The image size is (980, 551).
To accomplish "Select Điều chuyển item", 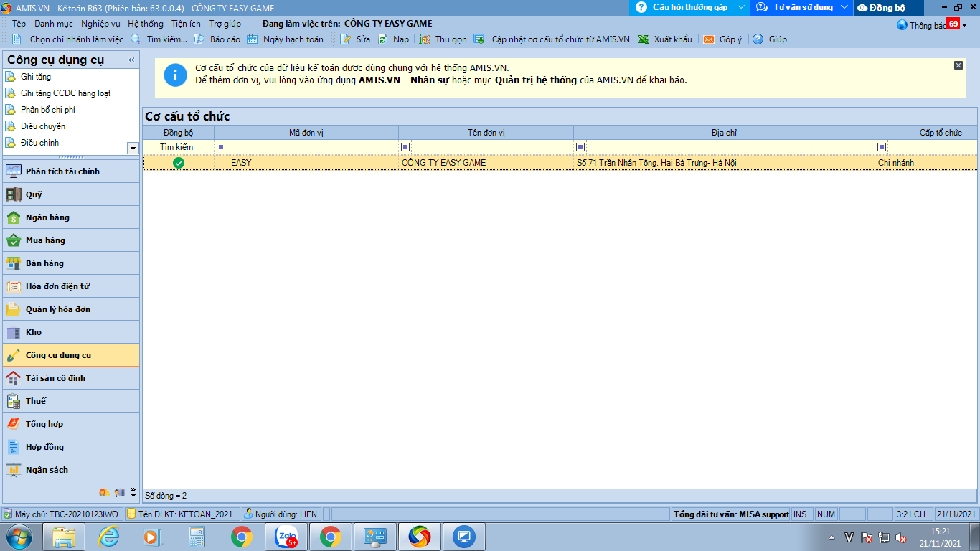I will (43, 126).
